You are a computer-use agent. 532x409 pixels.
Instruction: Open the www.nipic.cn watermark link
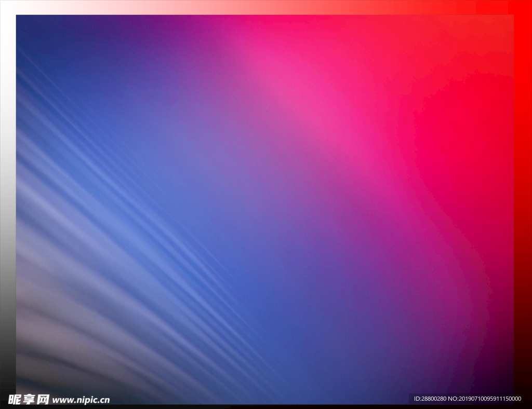[x=81, y=400]
